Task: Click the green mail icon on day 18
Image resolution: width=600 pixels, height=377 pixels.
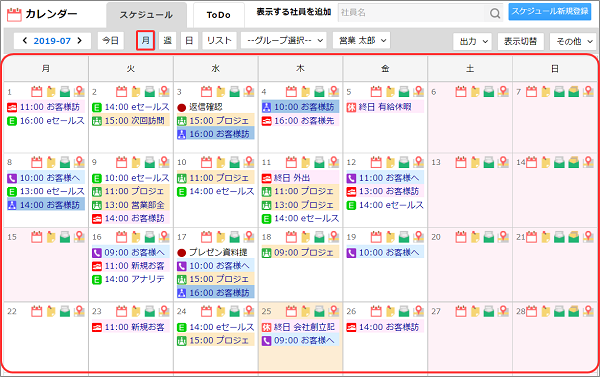Action: point(320,237)
